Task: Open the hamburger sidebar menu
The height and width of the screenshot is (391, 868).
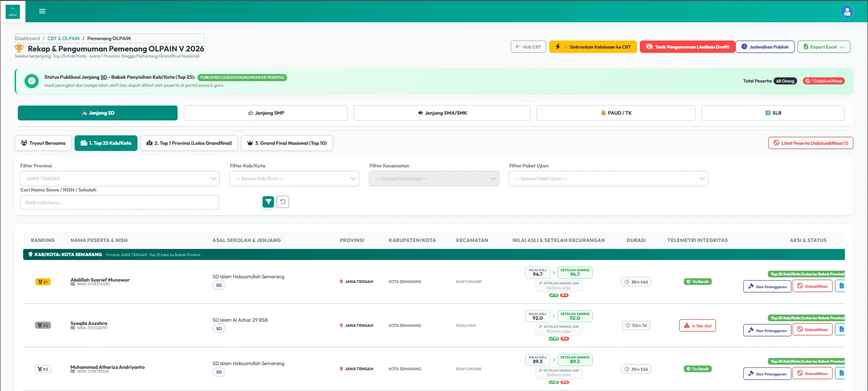Action: click(x=42, y=11)
